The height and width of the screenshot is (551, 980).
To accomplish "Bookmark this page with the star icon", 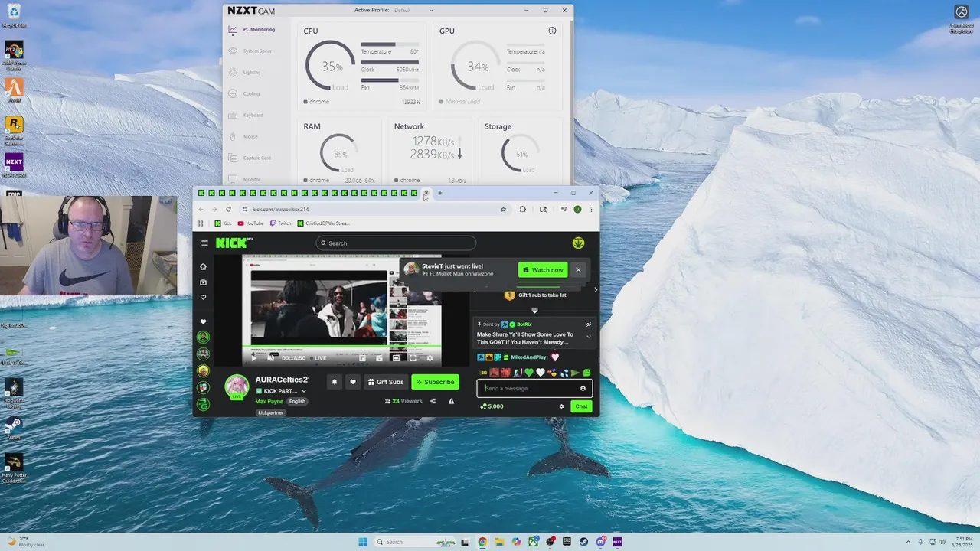I will pyautogui.click(x=503, y=209).
